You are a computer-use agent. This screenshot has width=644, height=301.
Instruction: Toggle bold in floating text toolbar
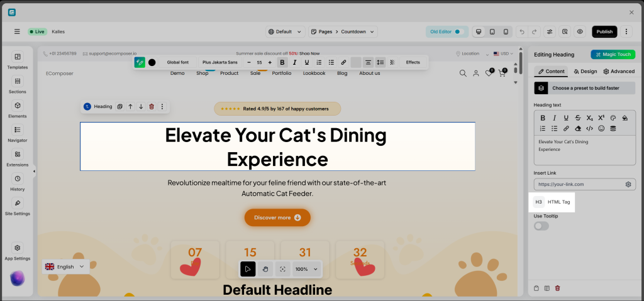282,62
